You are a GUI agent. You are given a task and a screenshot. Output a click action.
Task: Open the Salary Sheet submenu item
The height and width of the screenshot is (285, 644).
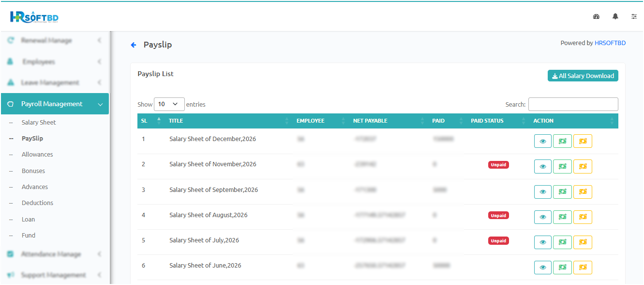coord(39,123)
